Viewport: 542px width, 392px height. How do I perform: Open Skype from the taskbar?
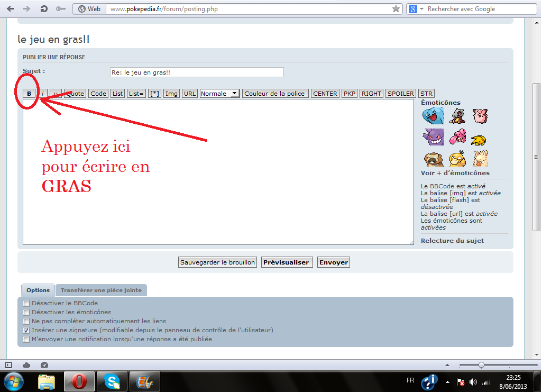point(112,381)
